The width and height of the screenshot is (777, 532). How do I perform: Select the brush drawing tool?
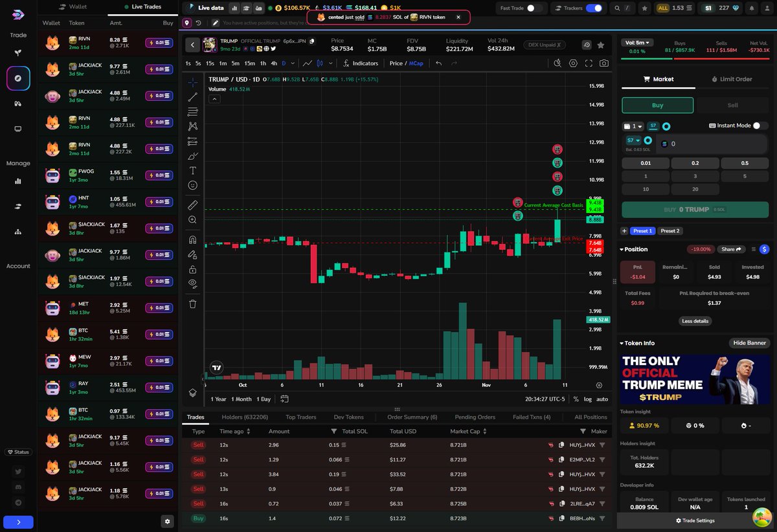(192, 156)
